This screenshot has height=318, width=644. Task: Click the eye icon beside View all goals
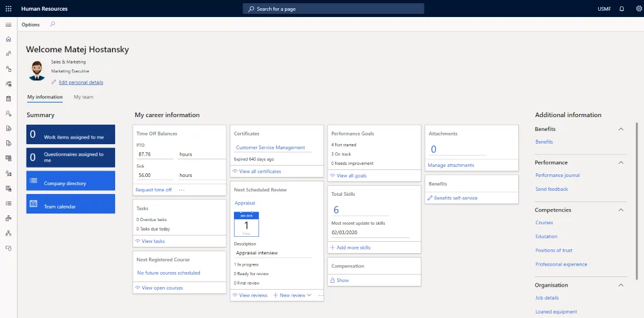click(x=333, y=176)
